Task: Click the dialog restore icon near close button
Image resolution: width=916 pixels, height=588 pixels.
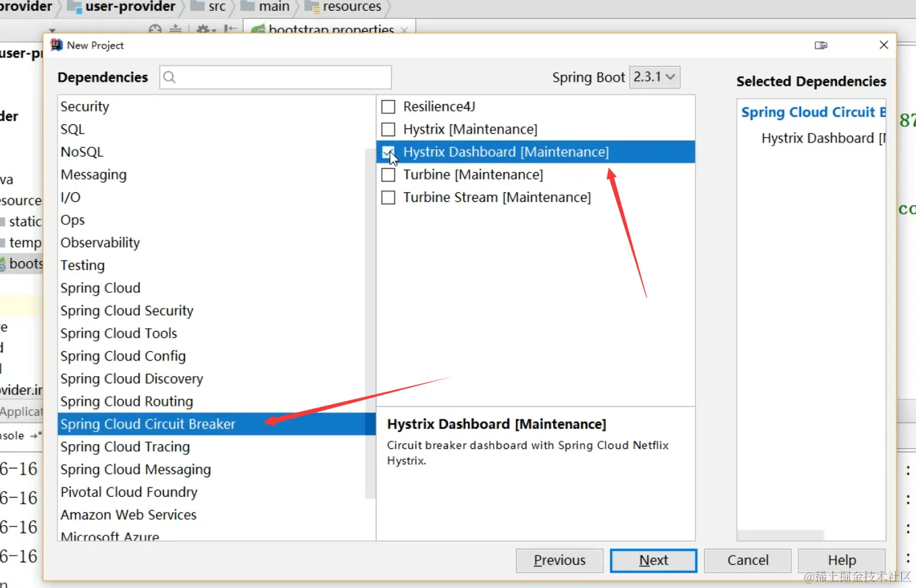Action: pos(821,45)
